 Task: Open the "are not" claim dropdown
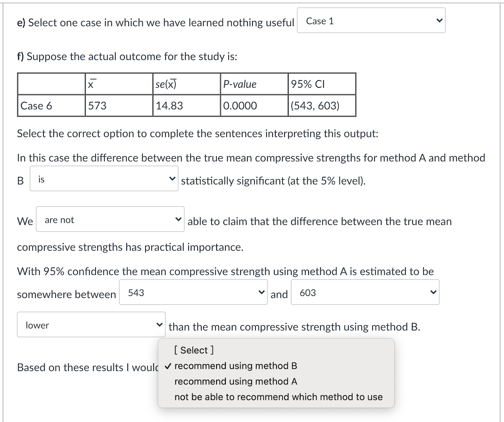(110, 219)
